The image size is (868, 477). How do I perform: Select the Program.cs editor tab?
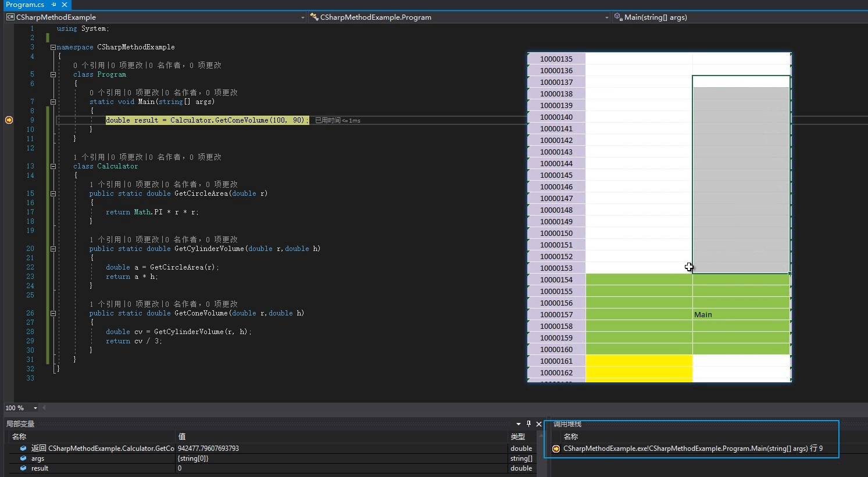click(25, 5)
